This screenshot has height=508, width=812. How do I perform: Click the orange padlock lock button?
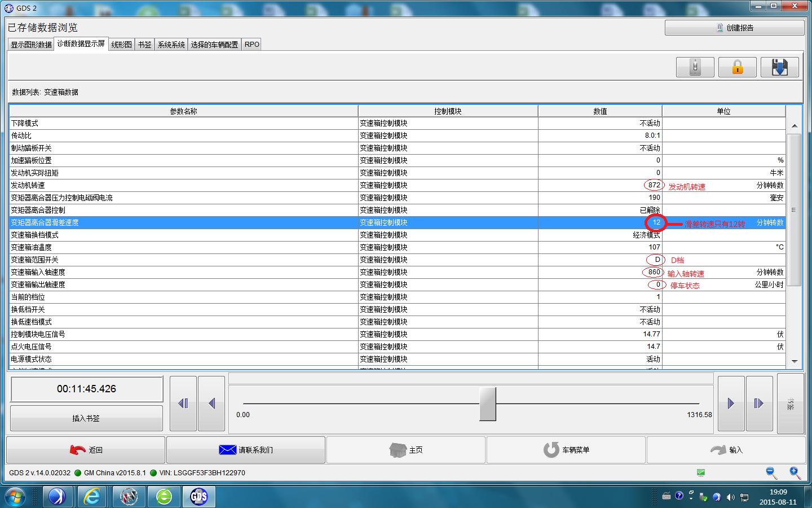click(737, 67)
